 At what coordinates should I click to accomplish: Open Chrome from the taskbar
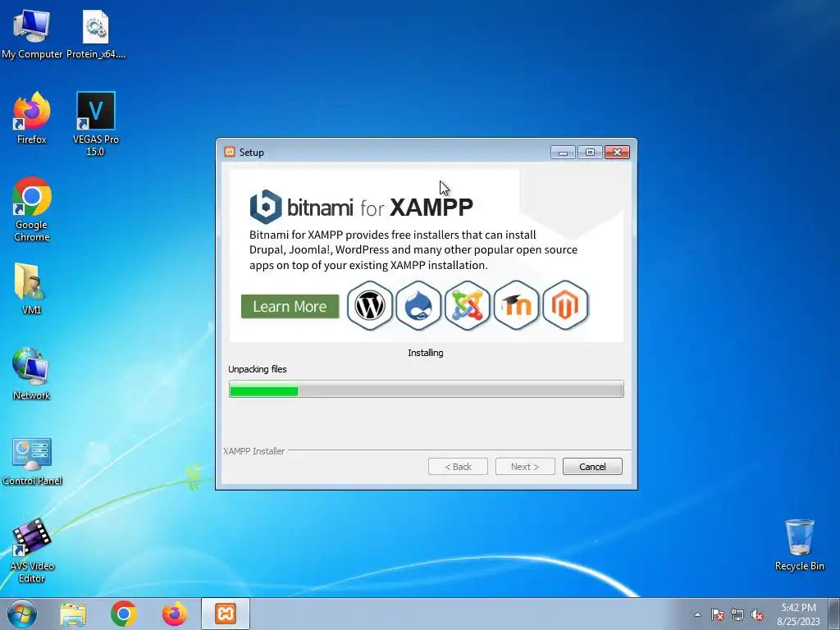pyautogui.click(x=124, y=614)
